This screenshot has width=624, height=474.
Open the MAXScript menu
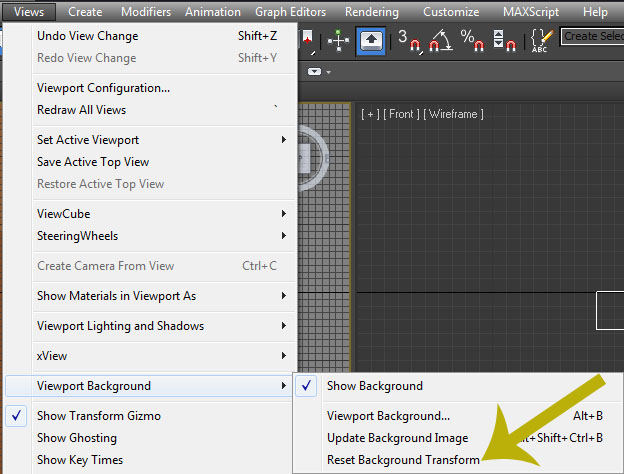[x=531, y=12]
